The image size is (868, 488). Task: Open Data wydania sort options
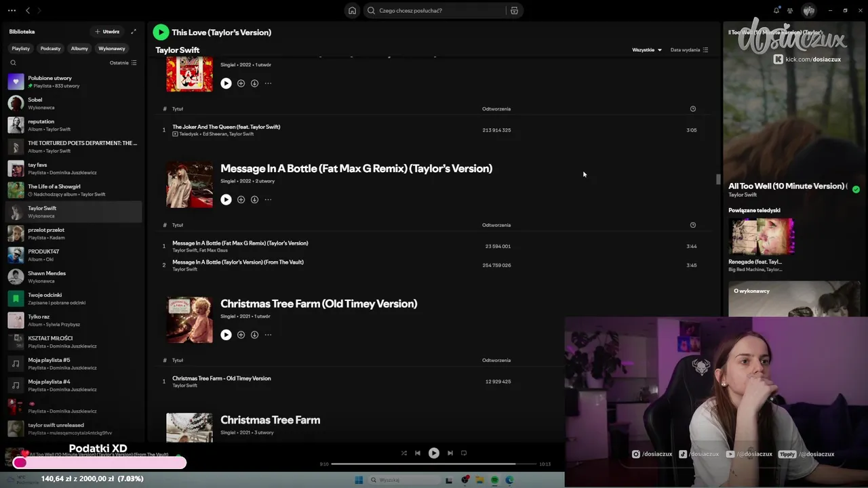(689, 49)
